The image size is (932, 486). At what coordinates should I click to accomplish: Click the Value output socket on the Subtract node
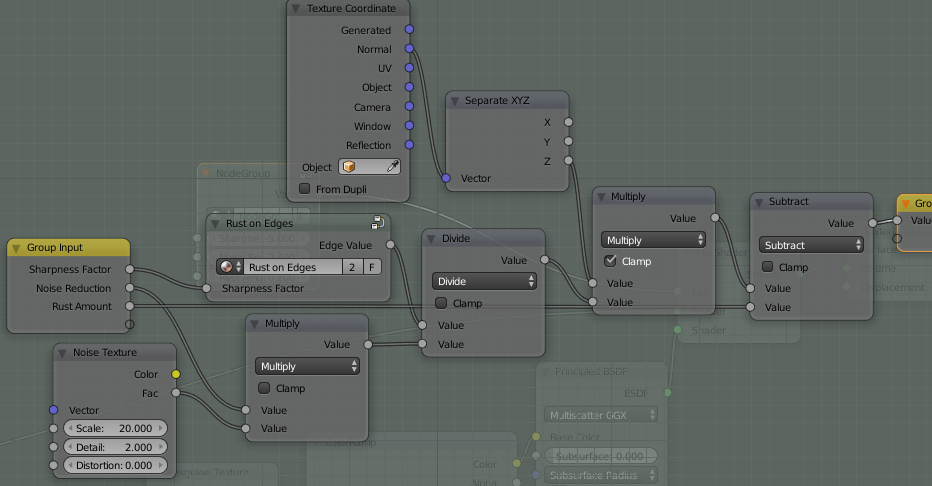873,223
